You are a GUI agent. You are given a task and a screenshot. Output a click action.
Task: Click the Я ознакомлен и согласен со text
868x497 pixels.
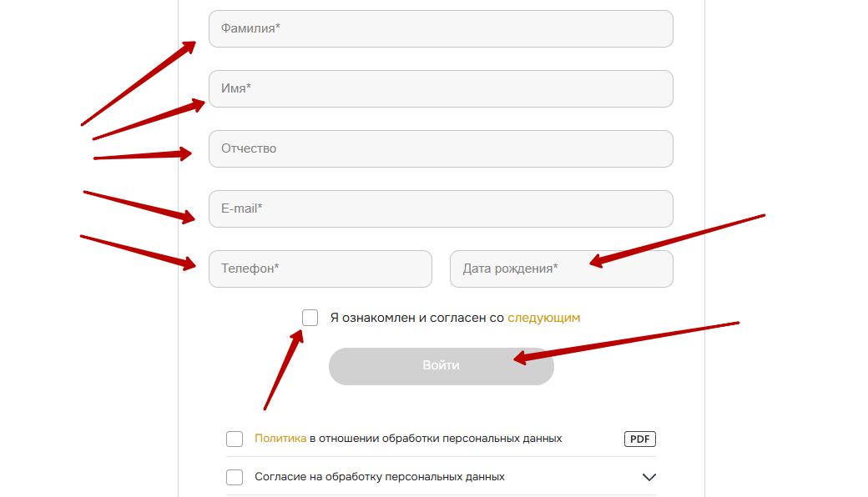point(417,318)
